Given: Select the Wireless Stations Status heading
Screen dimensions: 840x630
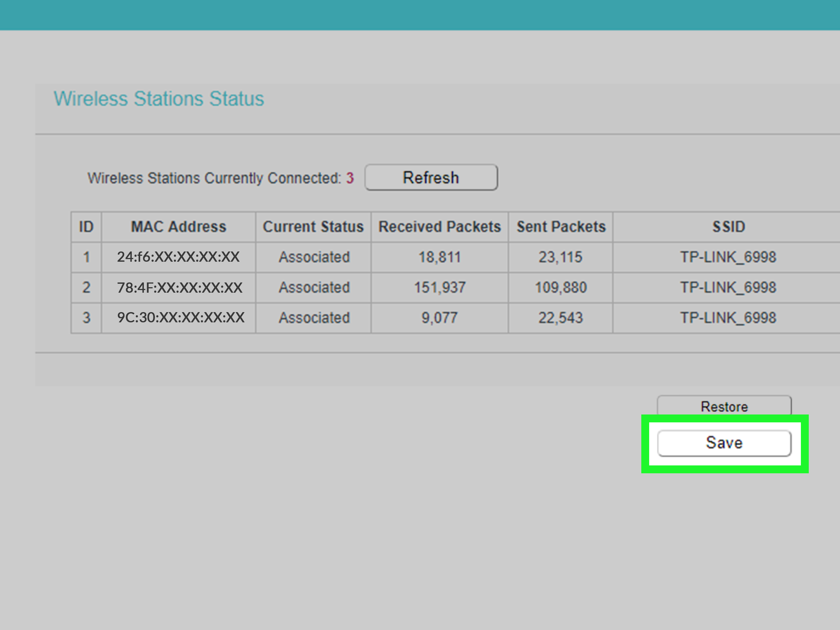Looking at the screenshot, I should click(x=159, y=99).
